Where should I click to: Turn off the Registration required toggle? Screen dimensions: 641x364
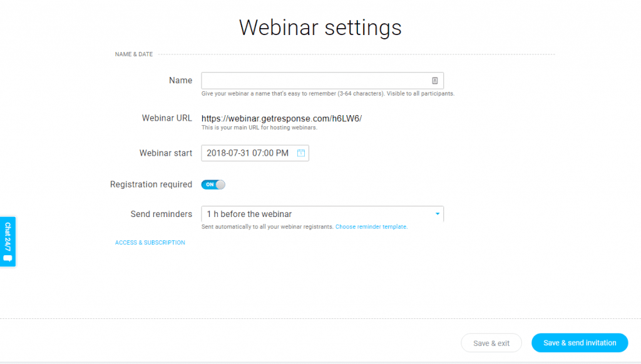click(213, 185)
